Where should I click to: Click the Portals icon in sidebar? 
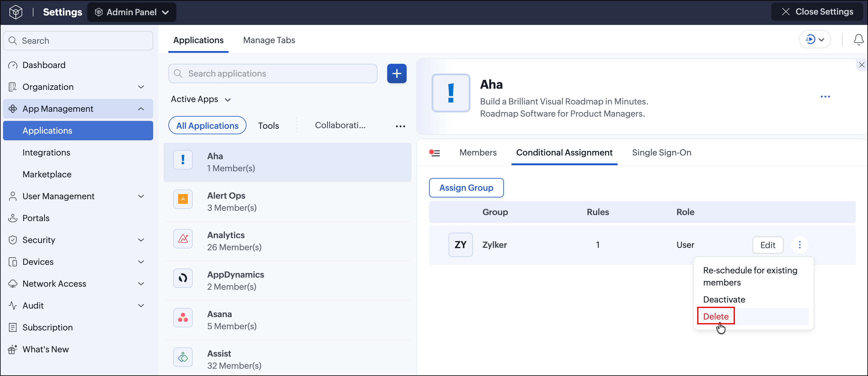click(x=13, y=218)
